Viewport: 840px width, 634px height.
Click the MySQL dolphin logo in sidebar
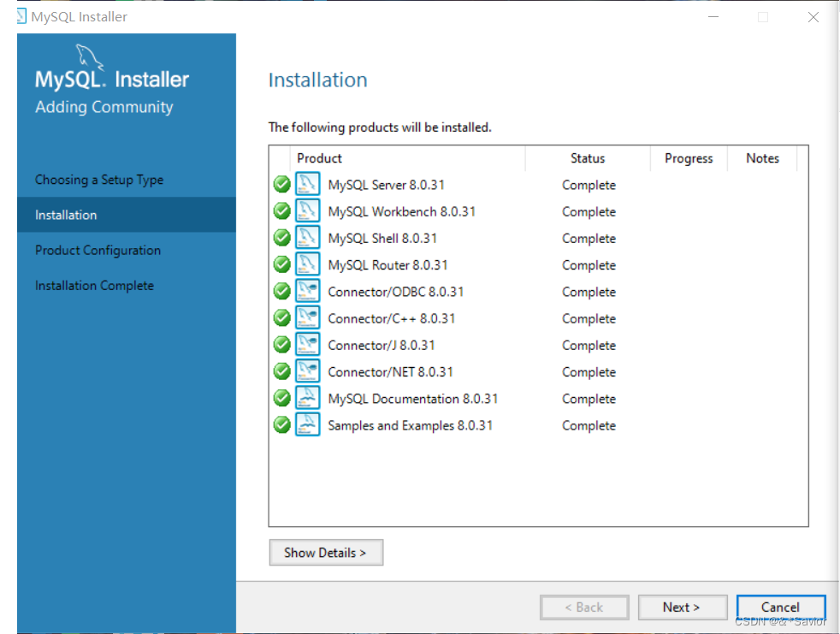coord(89,56)
